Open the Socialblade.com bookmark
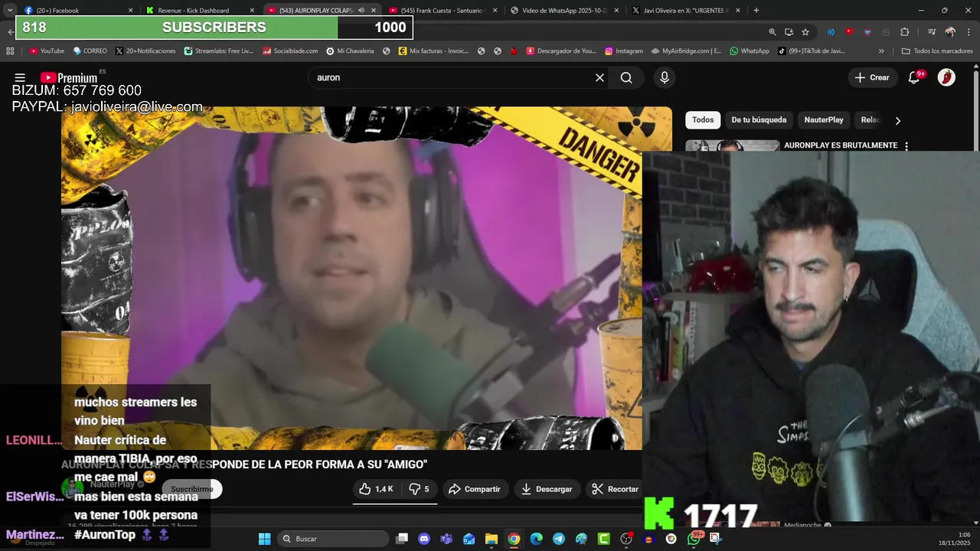Image resolution: width=980 pixels, height=551 pixels. pos(290,51)
